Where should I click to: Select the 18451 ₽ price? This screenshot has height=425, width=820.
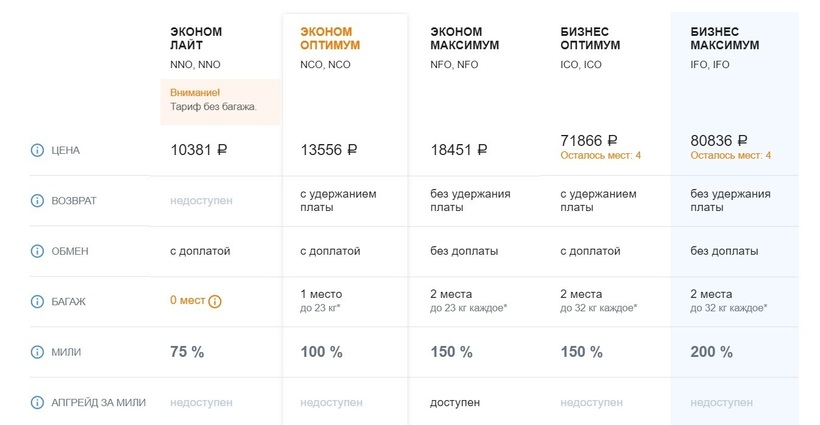[459, 150]
